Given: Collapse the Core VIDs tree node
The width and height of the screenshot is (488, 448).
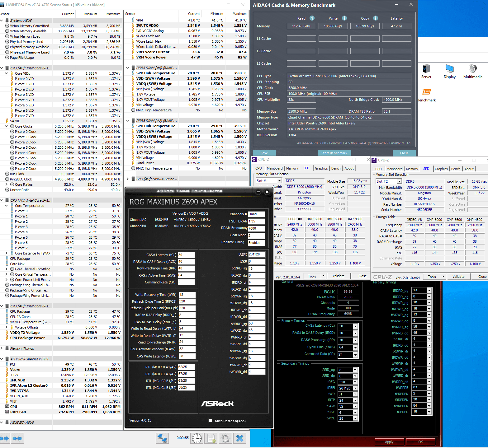Looking at the screenshot, I should coord(7,73).
